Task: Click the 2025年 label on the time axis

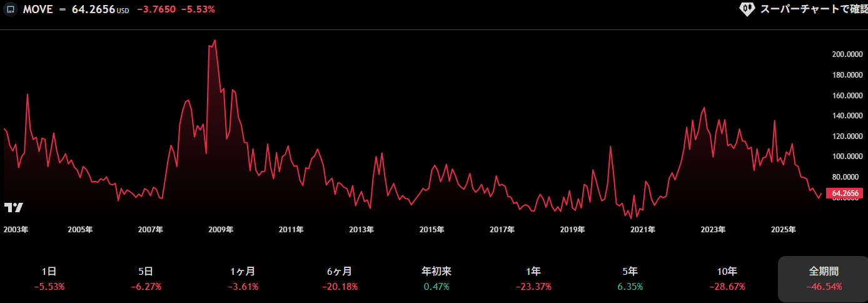Action: [784, 230]
